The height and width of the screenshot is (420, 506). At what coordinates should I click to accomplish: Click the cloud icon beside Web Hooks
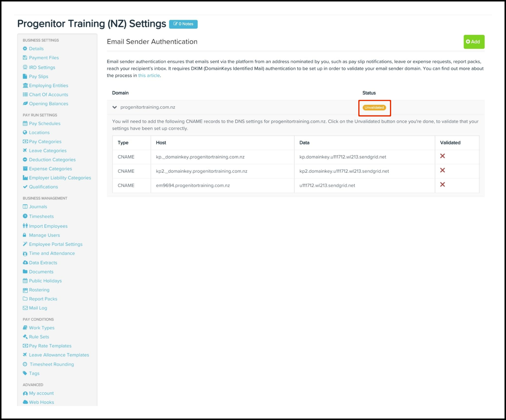coord(25,402)
